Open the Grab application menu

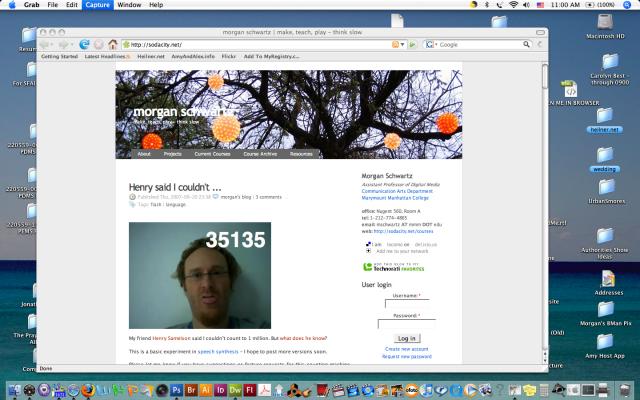click(x=31, y=5)
